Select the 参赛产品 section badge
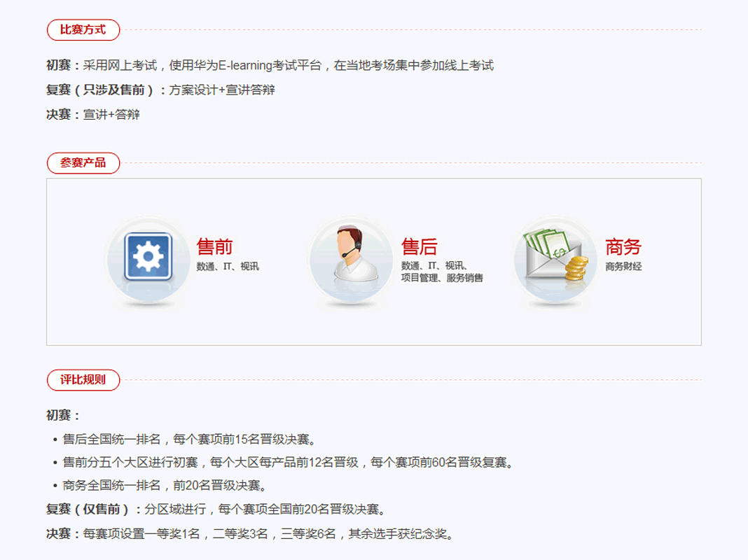Image resolution: width=748 pixels, height=560 pixels. click(83, 163)
